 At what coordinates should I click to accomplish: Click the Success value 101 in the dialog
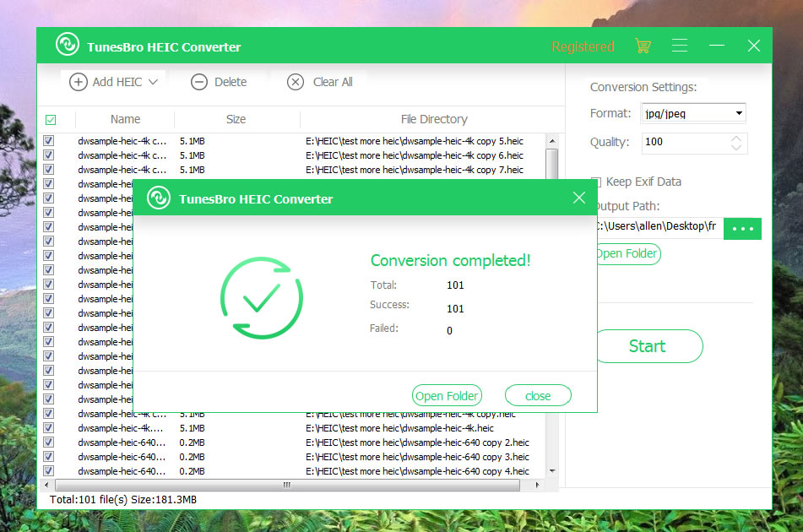click(455, 309)
